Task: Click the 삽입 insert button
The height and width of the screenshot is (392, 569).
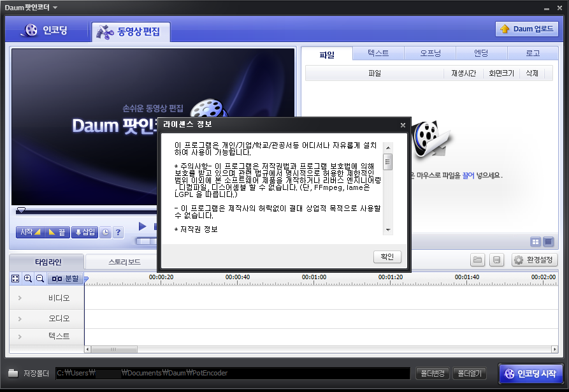Action: click(85, 232)
